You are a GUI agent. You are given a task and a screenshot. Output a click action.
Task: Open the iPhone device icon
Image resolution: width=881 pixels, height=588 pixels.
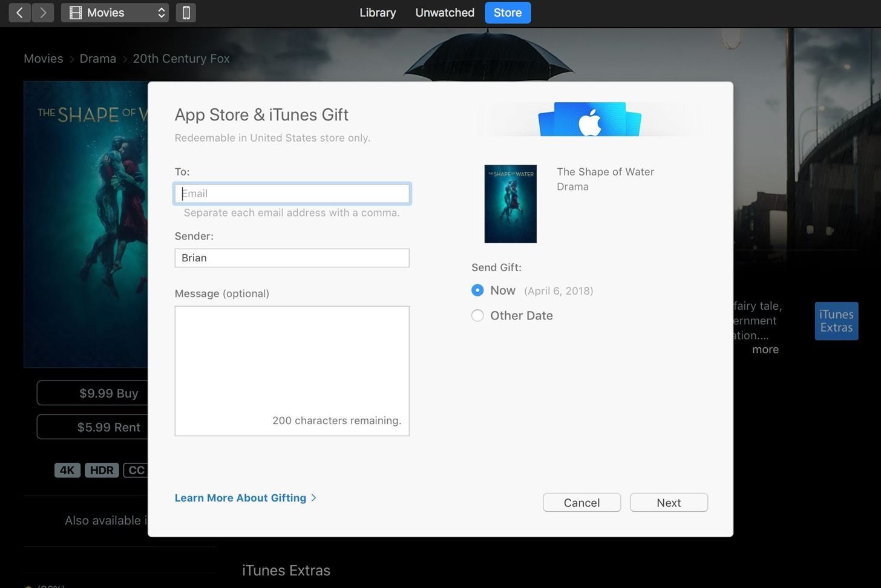click(x=186, y=13)
